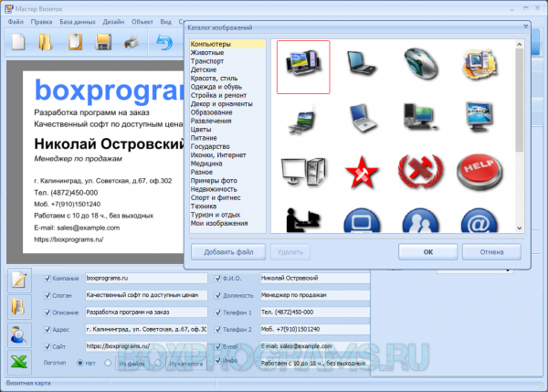Open the Файл menu
The height and width of the screenshot is (392, 548).
pos(16,22)
